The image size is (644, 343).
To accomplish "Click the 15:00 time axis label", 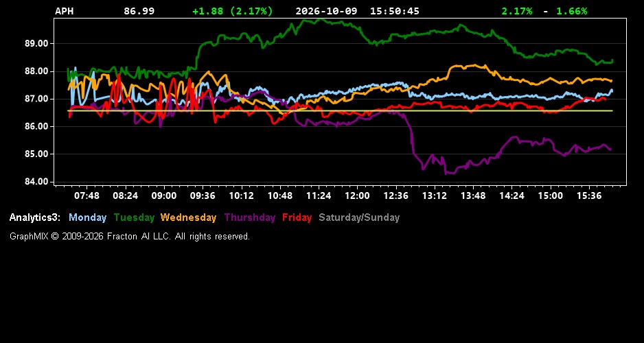I will (x=551, y=196).
